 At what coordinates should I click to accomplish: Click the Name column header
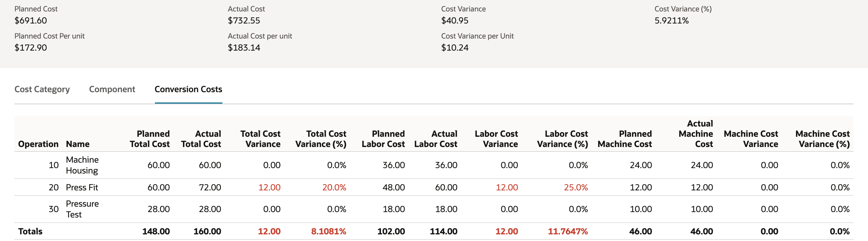[x=78, y=144]
